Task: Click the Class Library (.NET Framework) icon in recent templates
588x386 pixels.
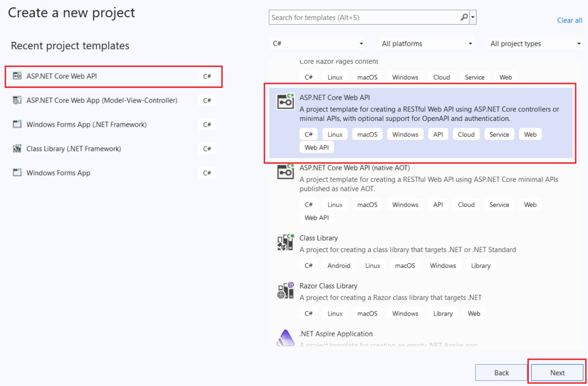Action: point(17,149)
